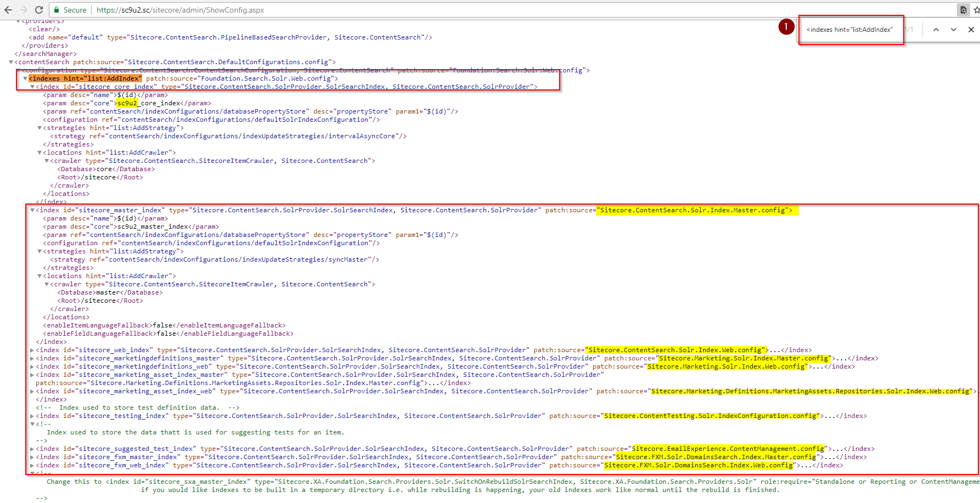The image size is (980, 503).
Task: Click comment 'Index used to store test definition data'
Action: tap(138, 408)
